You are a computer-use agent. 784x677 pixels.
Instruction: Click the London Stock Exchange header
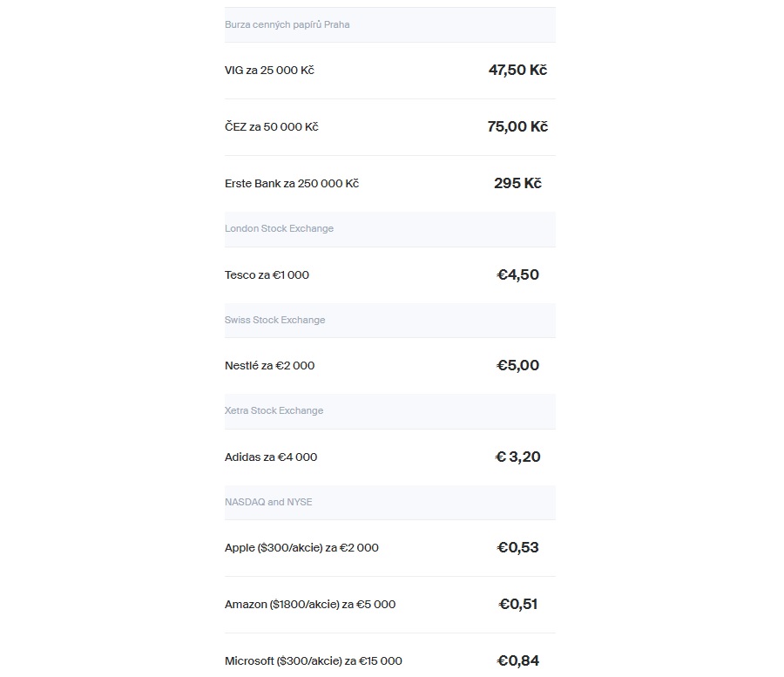(390, 229)
